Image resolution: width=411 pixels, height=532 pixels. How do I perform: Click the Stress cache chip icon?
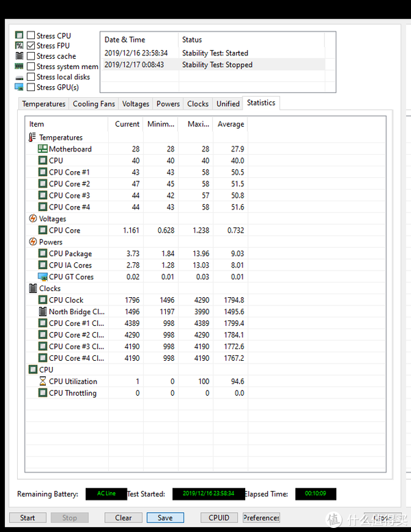pos(19,56)
